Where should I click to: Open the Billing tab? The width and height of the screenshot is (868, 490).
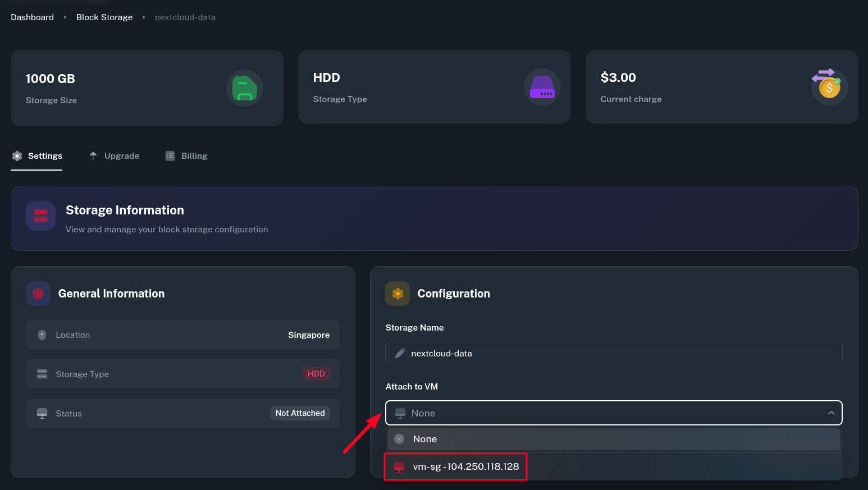point(186,156)
